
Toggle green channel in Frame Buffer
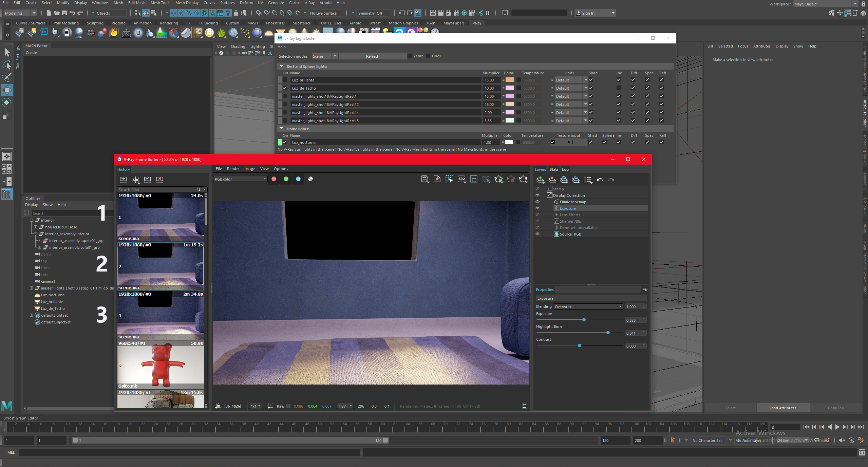point(286,179)
